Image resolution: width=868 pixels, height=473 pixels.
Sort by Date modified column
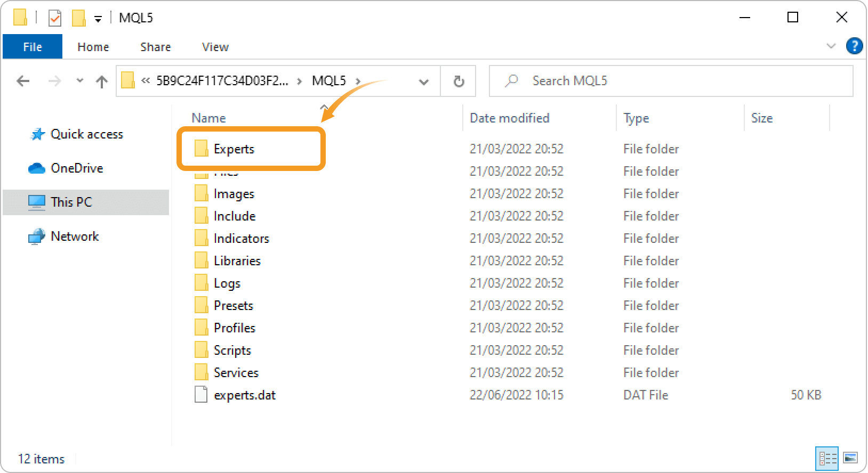pyautogui.click(x=509, y=118)
